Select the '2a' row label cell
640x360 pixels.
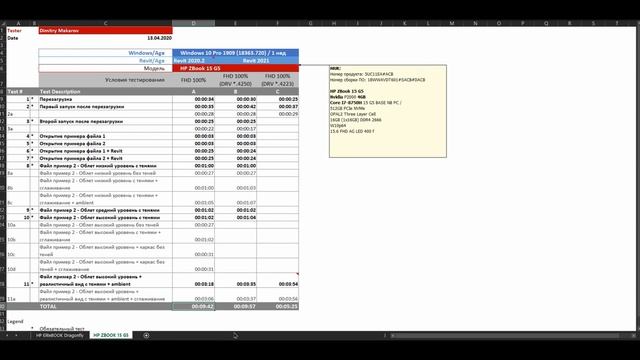pos(18,114)
